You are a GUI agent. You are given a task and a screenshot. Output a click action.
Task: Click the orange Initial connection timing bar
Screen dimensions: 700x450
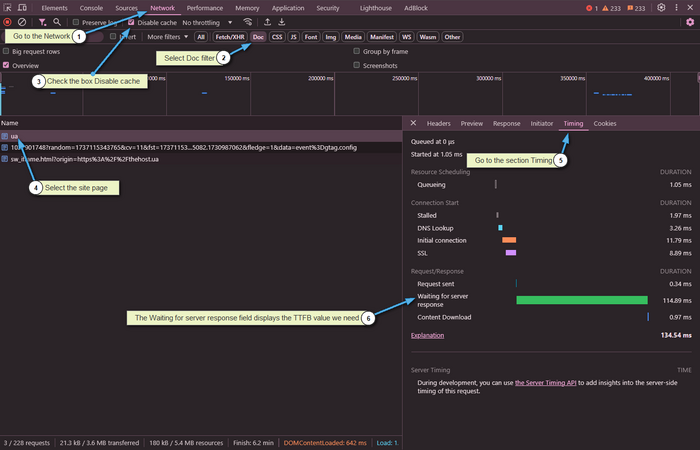click(509, 240)
